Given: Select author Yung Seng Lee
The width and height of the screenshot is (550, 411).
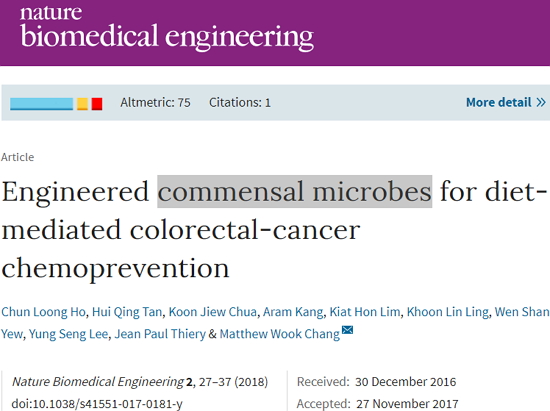Looking at the screenshot, I should (68, 334).
